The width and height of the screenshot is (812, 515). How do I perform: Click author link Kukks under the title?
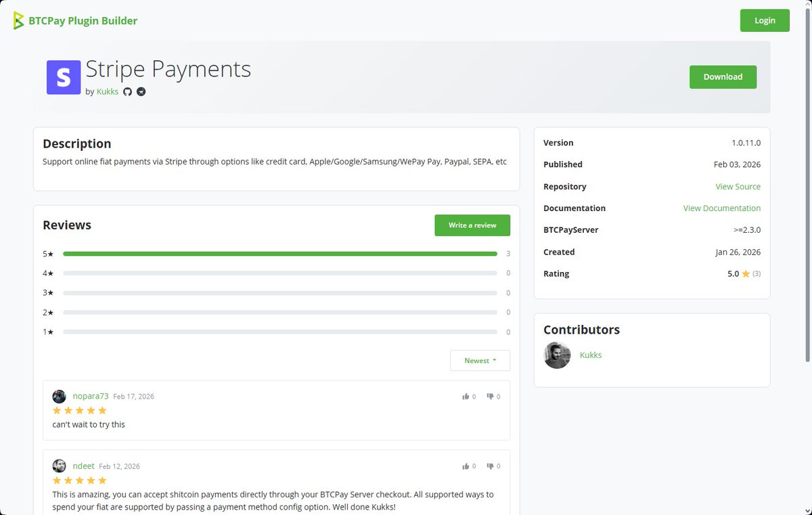pos(108,91)
